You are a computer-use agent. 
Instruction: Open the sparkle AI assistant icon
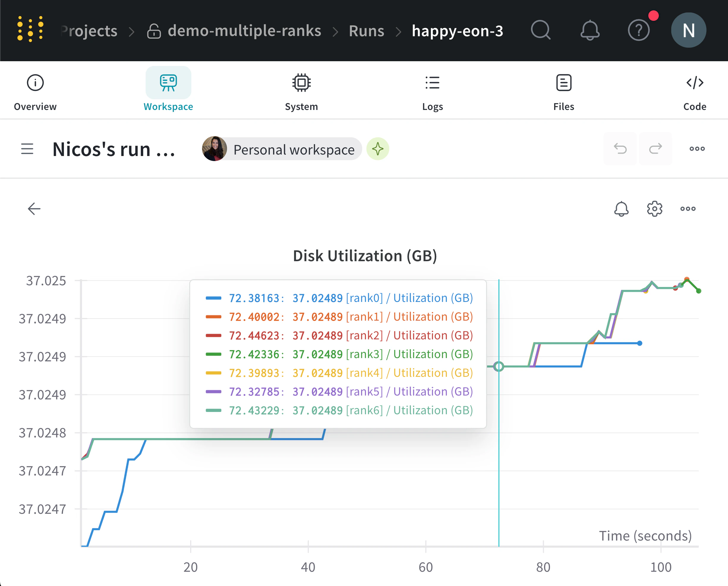[x=378, y=149]
